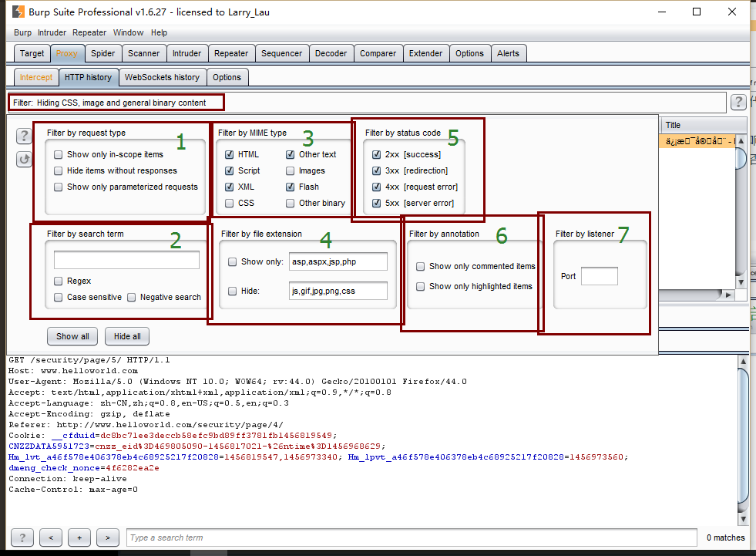Go to previous search match

pyautogui.click(x=51, y=537)
